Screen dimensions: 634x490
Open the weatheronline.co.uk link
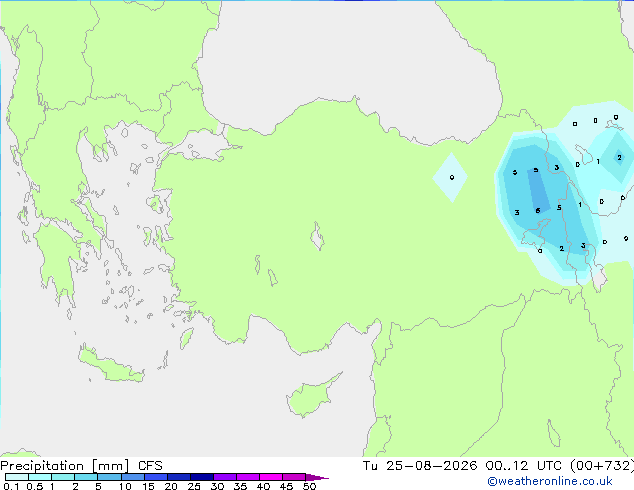tap(549, 481)
